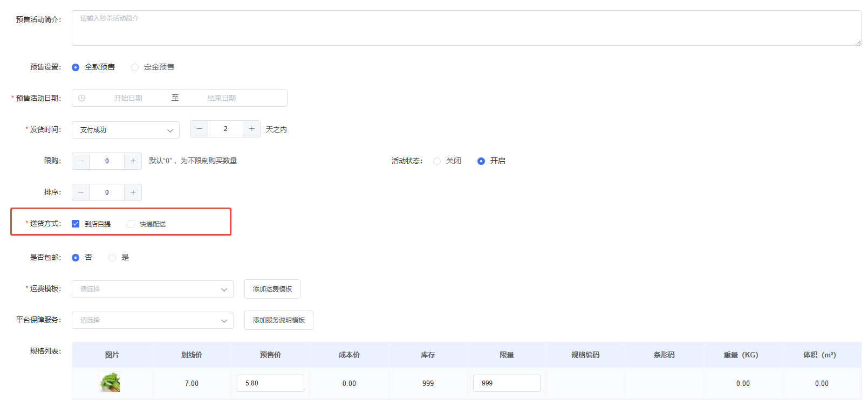Open the 平台保障服务 dropdown
This screenshot has height=407, width=868.
(x=153, y=320)
